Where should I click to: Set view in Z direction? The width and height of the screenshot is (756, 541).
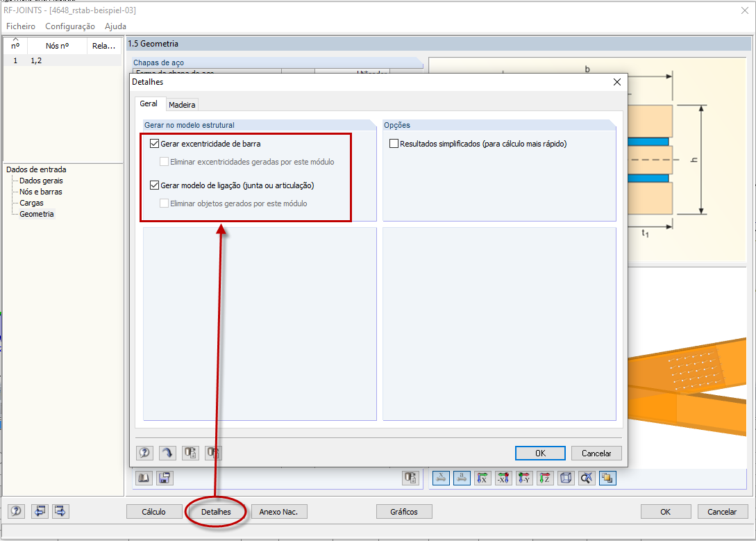click(545, 478)
